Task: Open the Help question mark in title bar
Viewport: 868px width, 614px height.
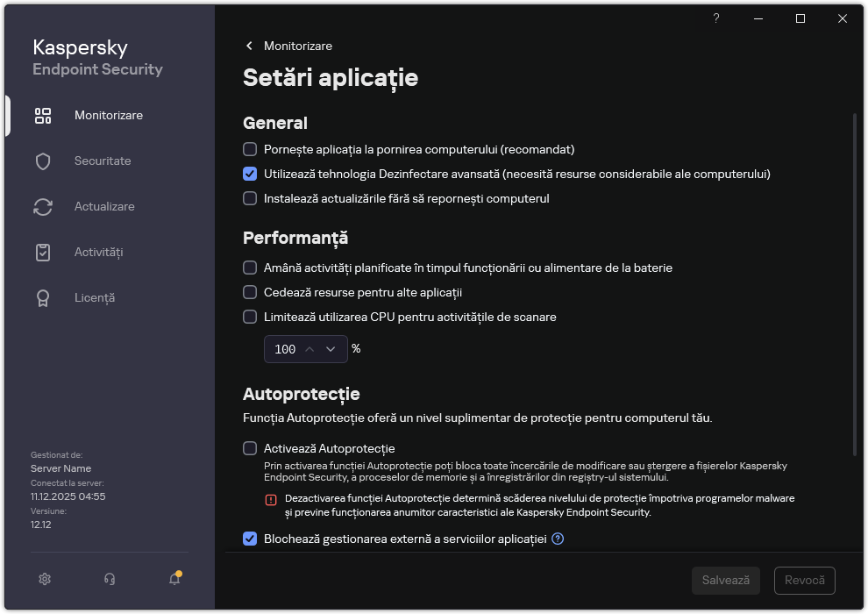Action: click(x=715, y=18)
